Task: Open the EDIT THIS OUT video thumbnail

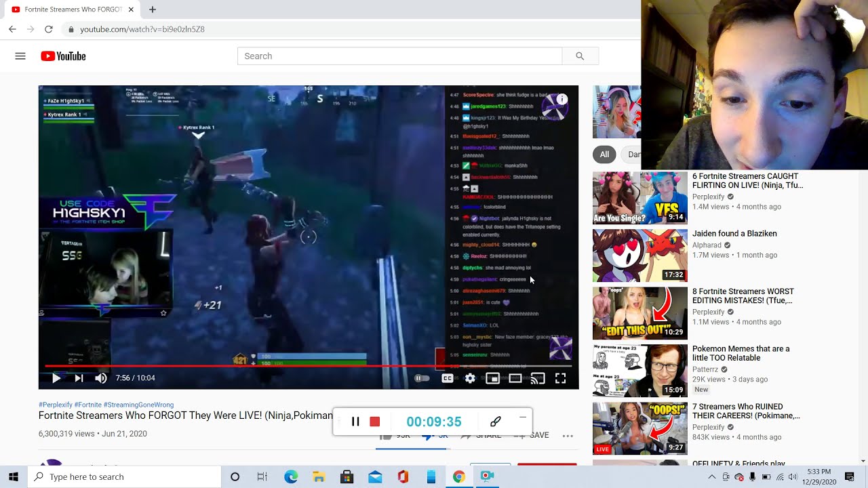Action: [x=640, y=313]
